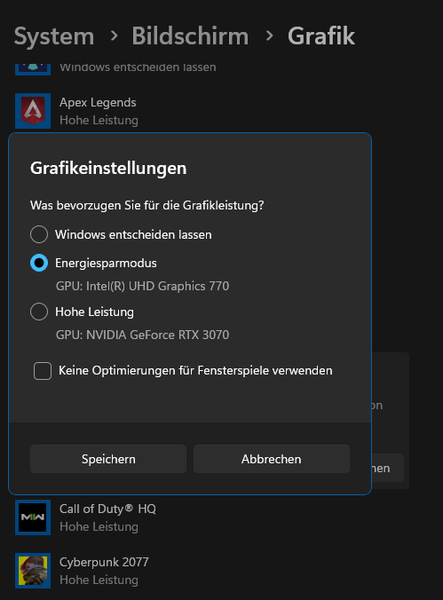Open Bildschirm from the breadcrumb

coord(190,36)
